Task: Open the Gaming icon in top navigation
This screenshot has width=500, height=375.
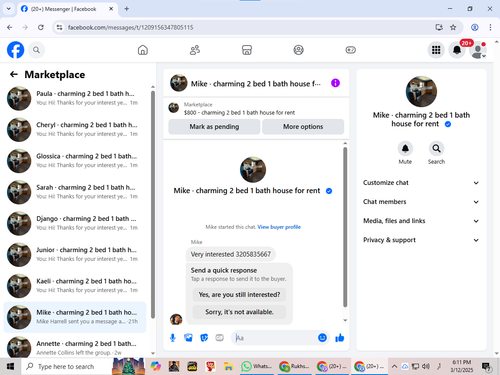Action: 350,50
